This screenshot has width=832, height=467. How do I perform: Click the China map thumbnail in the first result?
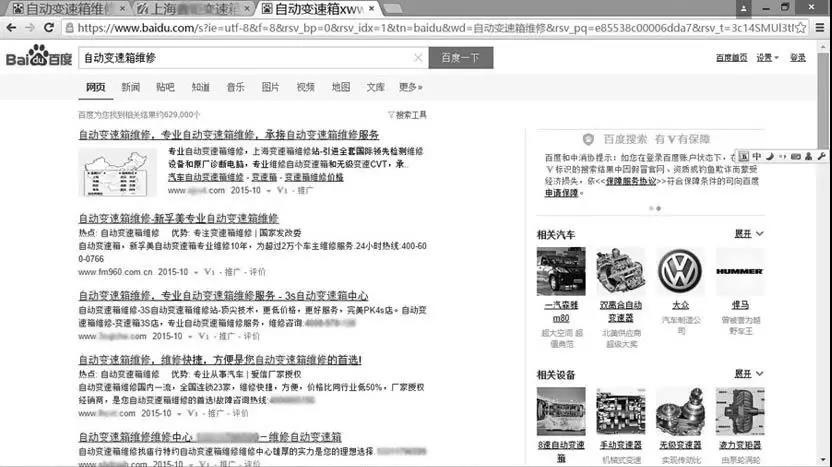117,172
